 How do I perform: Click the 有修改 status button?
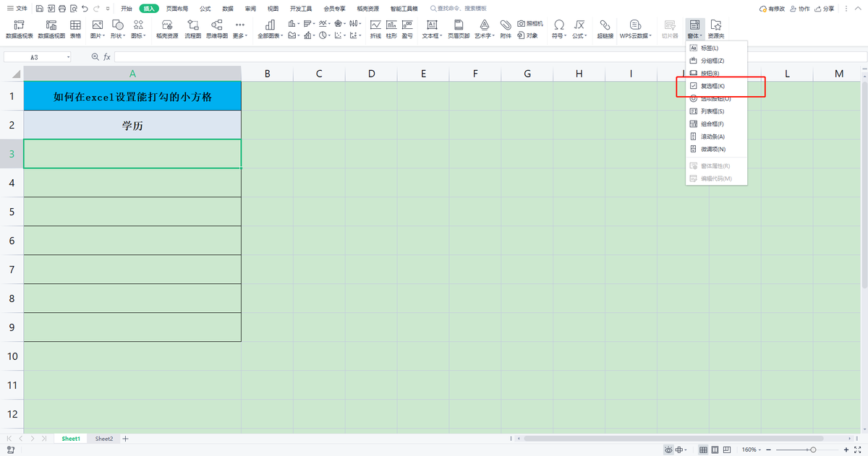coord(772,9)
